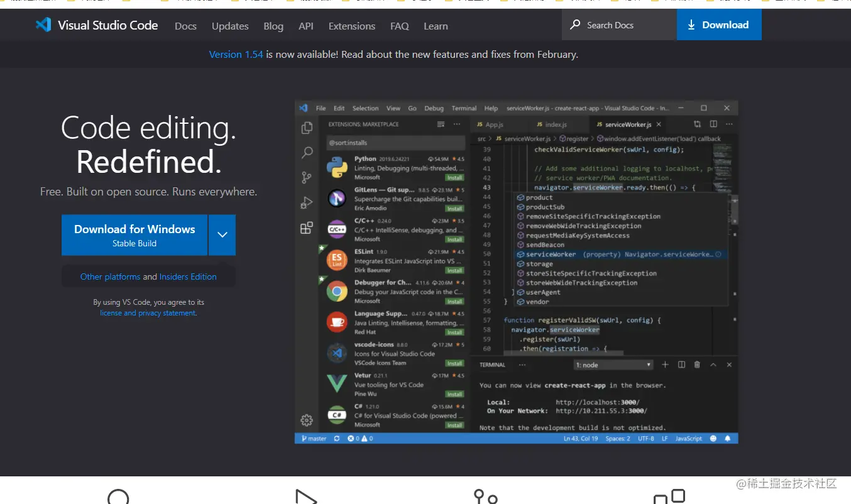Install the C/C++ extension
Image resolution: width=851 pixels, height=504 pixels.
click(x=454, y=239)
